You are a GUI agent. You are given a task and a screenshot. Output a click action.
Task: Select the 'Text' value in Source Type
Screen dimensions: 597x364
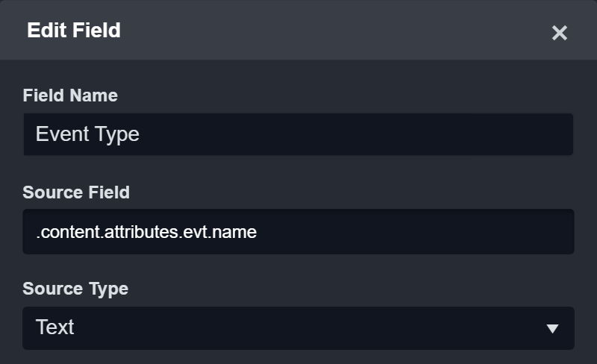point(55,327)
